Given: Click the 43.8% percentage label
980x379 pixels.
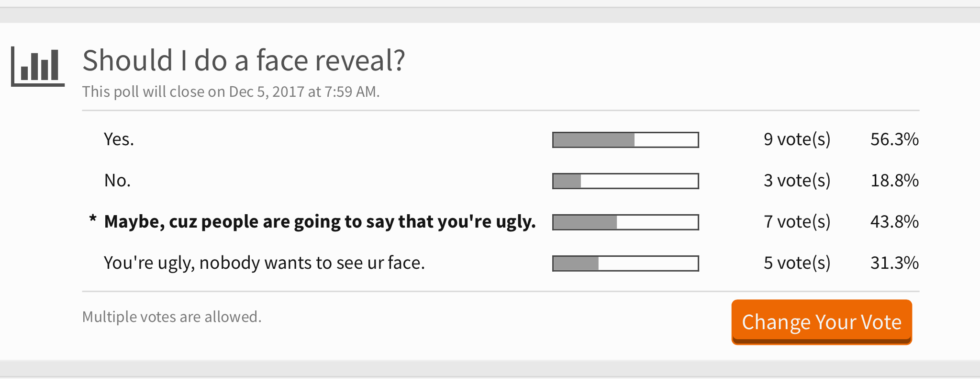Looking at the screenshot, I should pyautogui.click(x=894, y=222).
